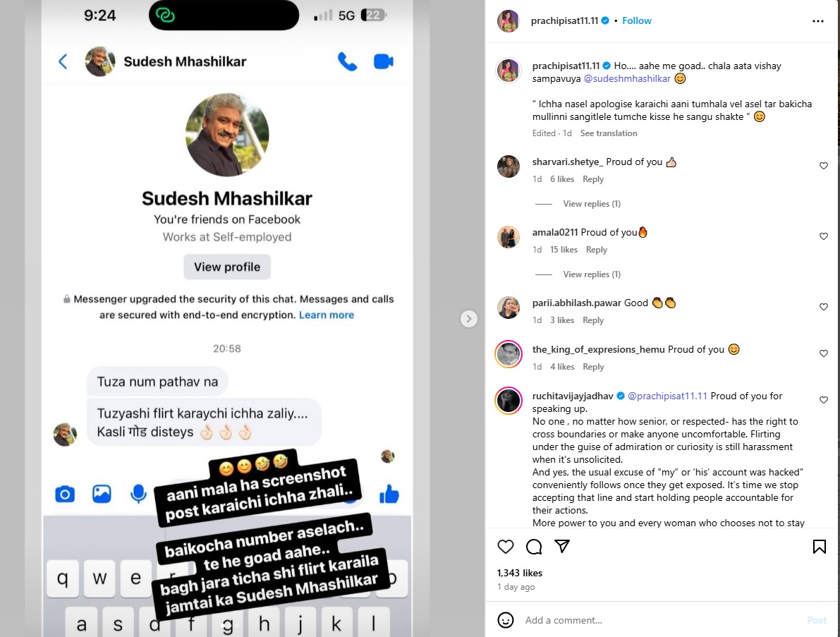This screenshot has height=637, width=840.
Task: Open emoji picker beside comment field
Action: (505, 620)
